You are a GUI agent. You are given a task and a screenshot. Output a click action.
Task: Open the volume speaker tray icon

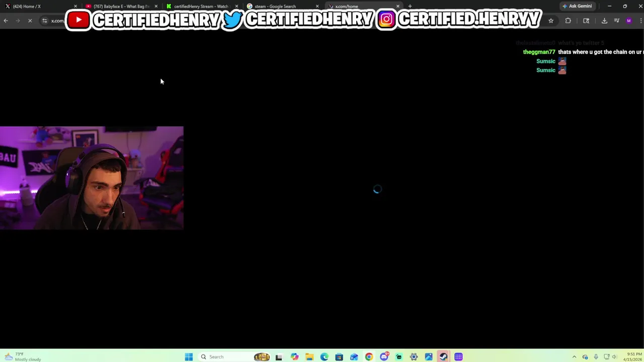614,357
